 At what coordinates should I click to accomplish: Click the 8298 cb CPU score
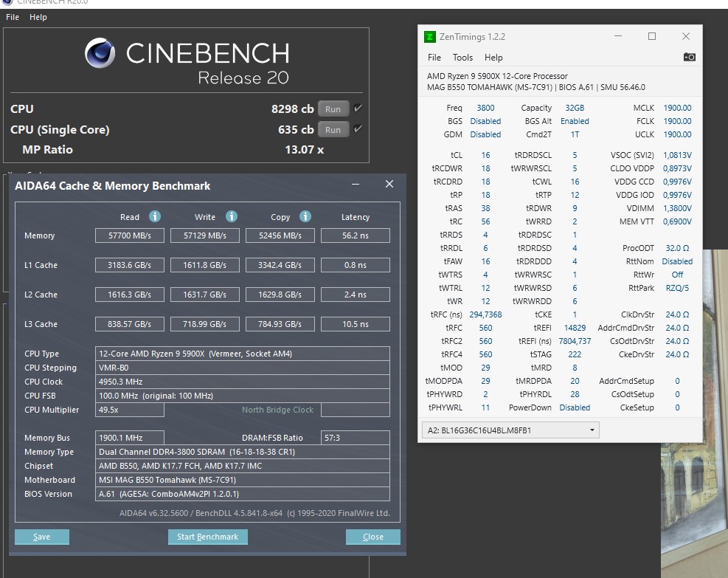pyautogui.click(x=293, y=109)
